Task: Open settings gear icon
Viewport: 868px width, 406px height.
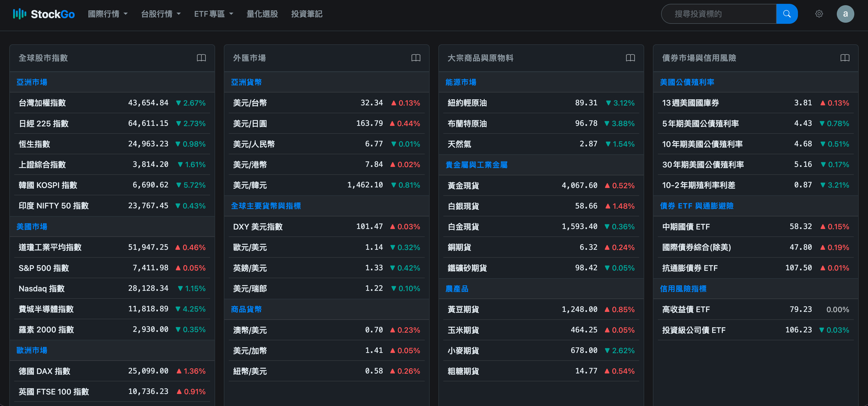Action: point(819,14)
